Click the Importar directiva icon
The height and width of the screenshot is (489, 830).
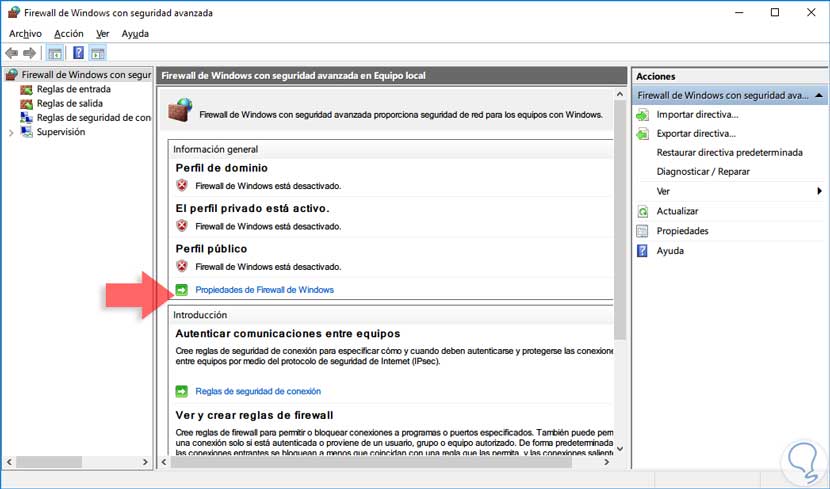click(643, 115)
